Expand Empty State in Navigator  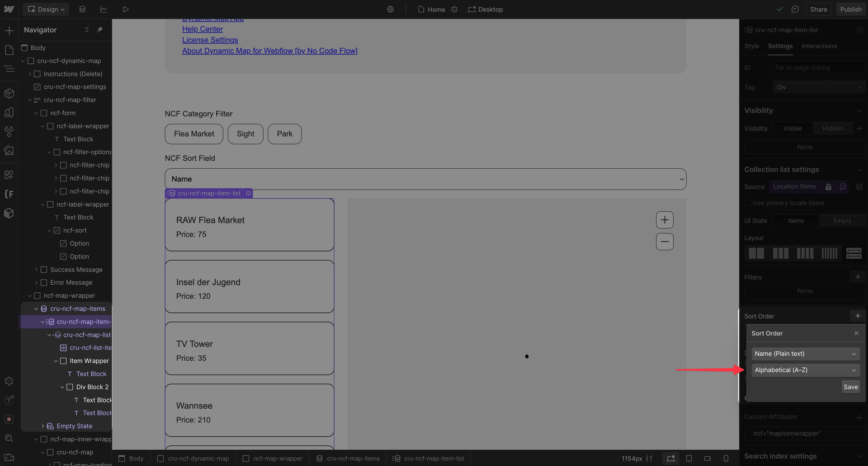click(43, 426)
